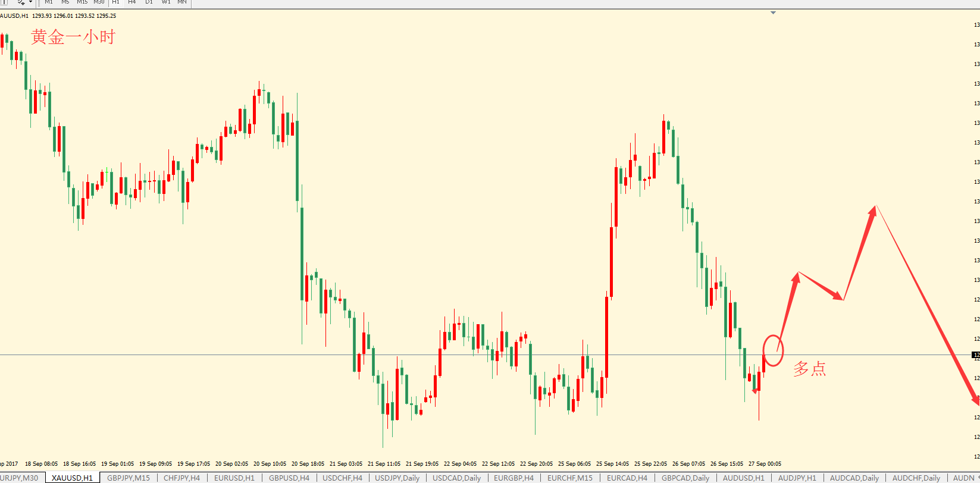Change the chart period to D1
The height and width of the screenshot is (483, 980).
click(149, 2)
